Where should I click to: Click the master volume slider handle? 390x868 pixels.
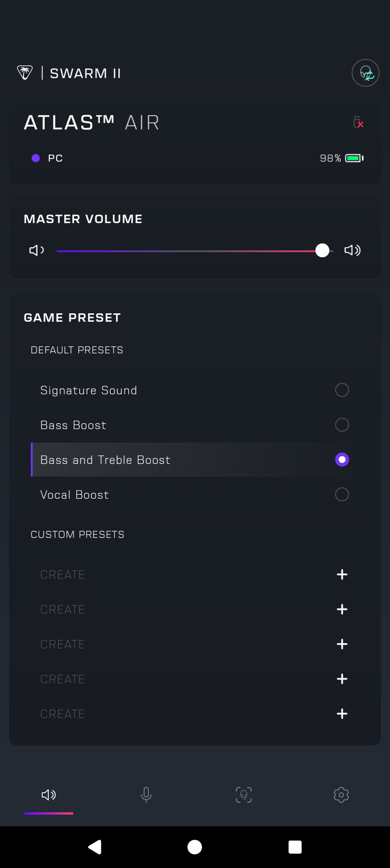(x=322, y=251)
